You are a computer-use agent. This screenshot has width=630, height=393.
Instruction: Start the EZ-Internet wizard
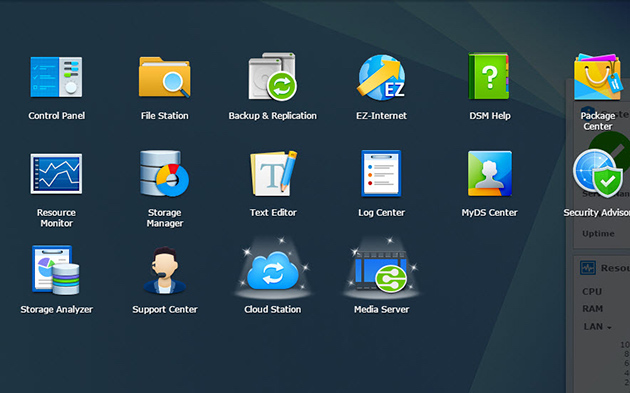tap(381, 77)
